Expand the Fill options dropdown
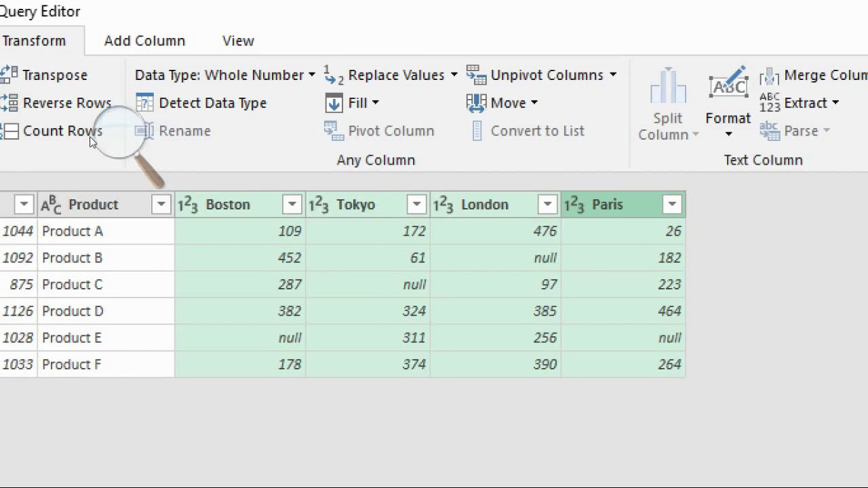Image resolution: width=868 pixels, height=488 pixels. 375,103
